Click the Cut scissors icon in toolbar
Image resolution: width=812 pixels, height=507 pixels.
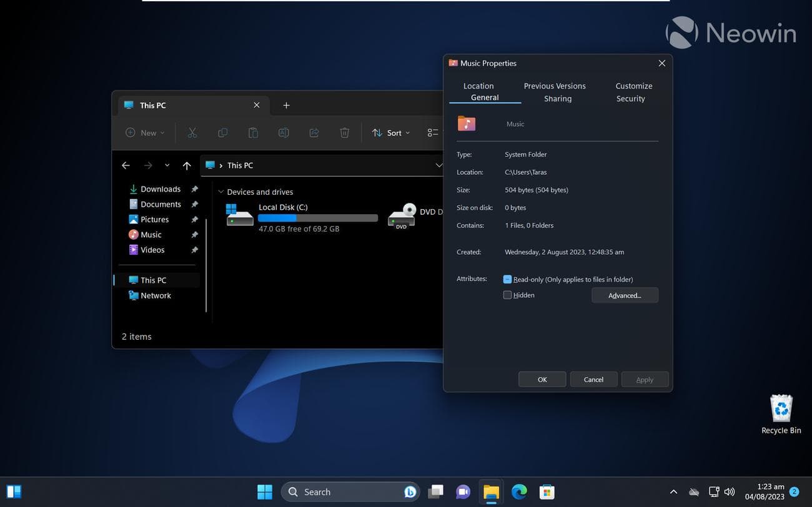[192, 132]
